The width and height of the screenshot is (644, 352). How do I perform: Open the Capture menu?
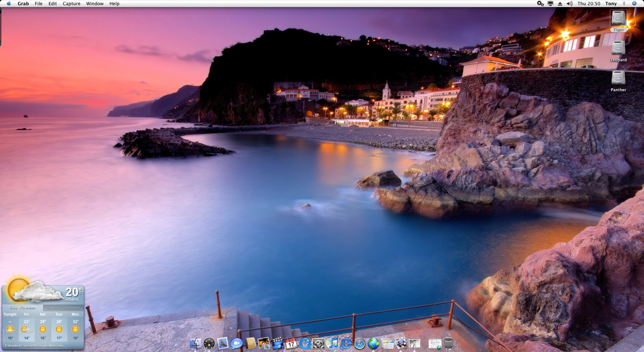click(71, 4)
